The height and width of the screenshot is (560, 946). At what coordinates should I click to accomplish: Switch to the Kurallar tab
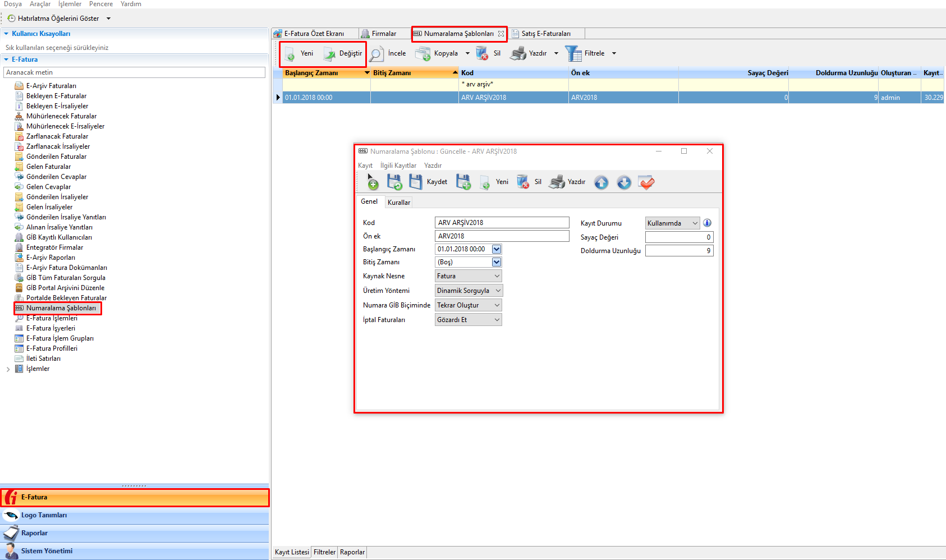click(x=399, y=203)
